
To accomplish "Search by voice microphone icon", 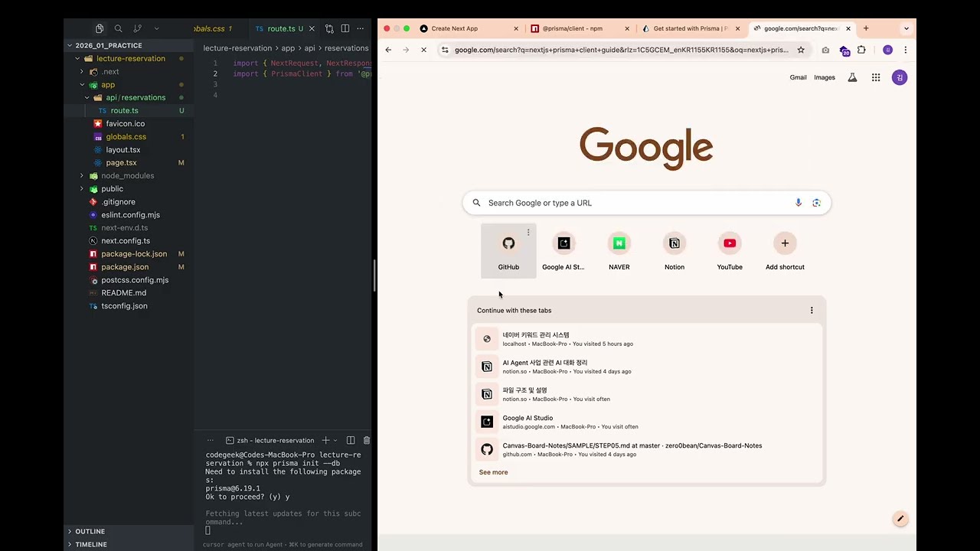I will (x=799, y=203).
